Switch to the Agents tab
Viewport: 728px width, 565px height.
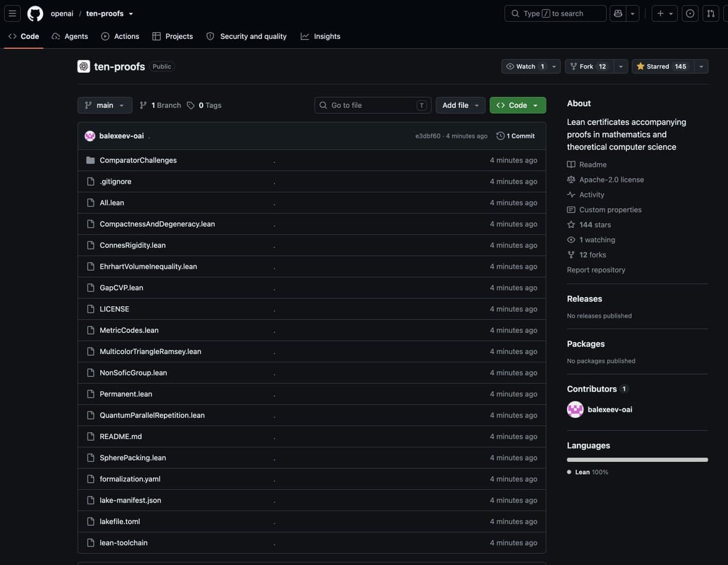coord(70,36)
